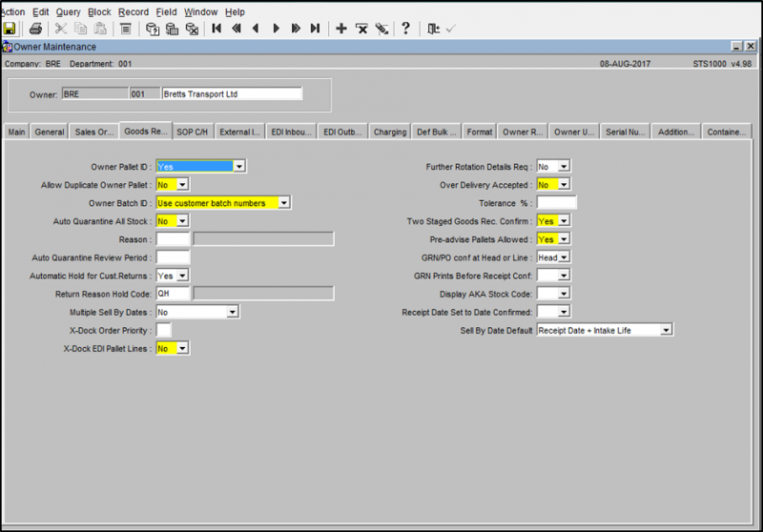Expand Sell By Date Default dropdown

[666, 330]
